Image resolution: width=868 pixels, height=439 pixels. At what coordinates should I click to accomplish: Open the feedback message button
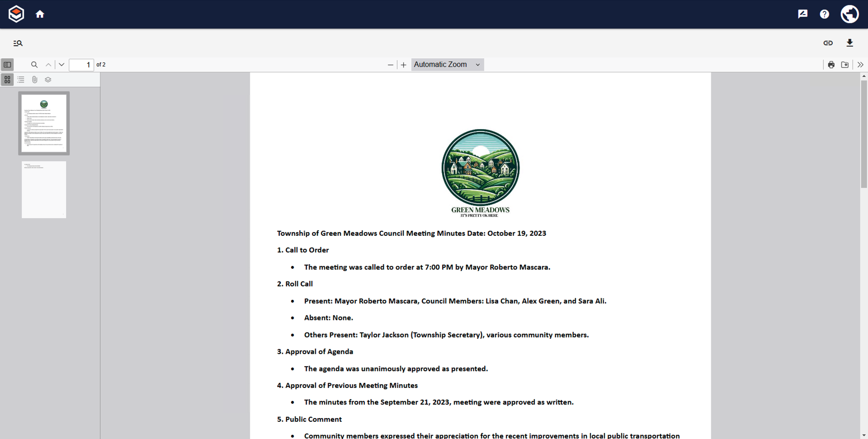tap(803, 14)
